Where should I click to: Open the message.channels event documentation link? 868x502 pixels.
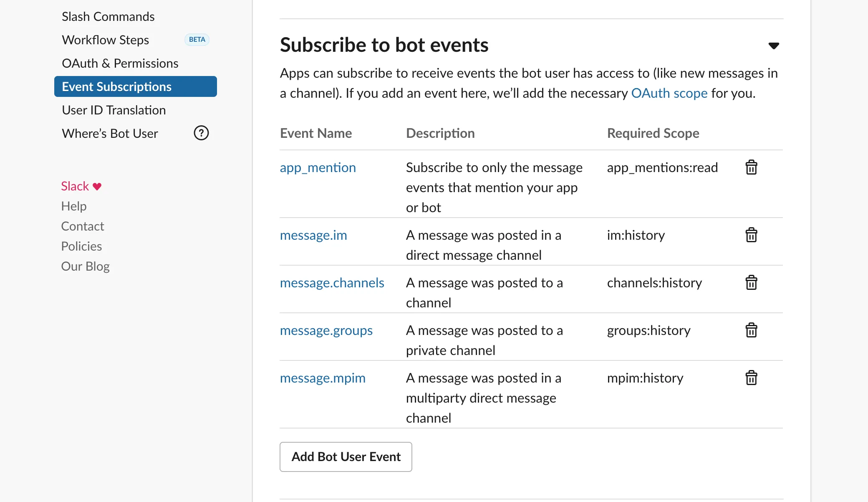332,283
